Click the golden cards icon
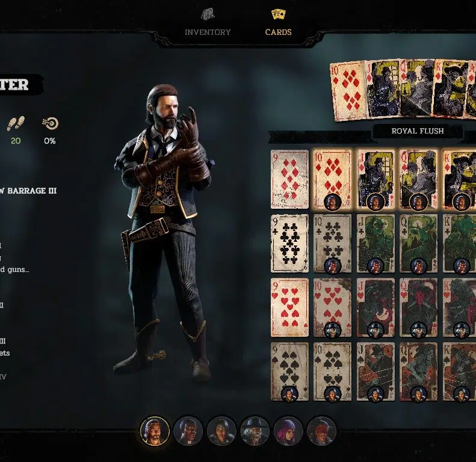The height and width of the screenshot is (462, 476). [x=278, y=14]
